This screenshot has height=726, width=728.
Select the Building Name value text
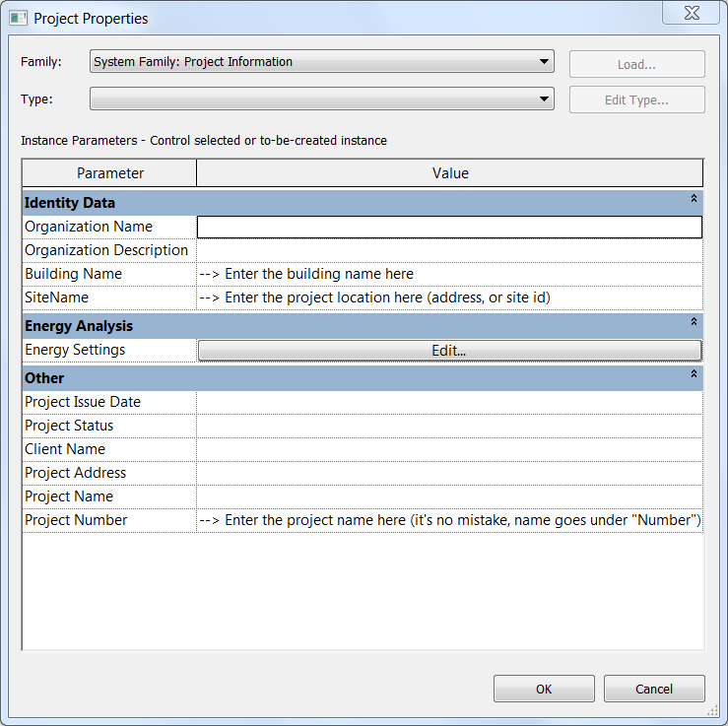pyautogui.click(x=306, y=274)
